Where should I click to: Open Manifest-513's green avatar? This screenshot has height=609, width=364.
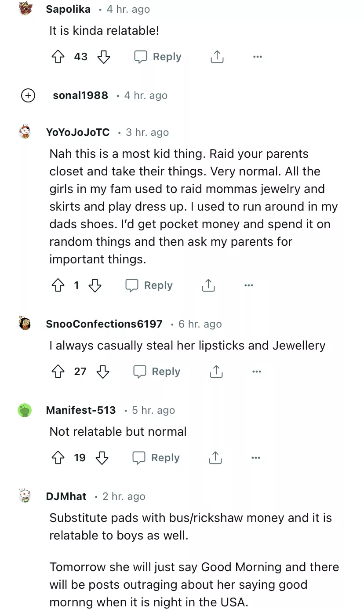[x=25, y=410]
